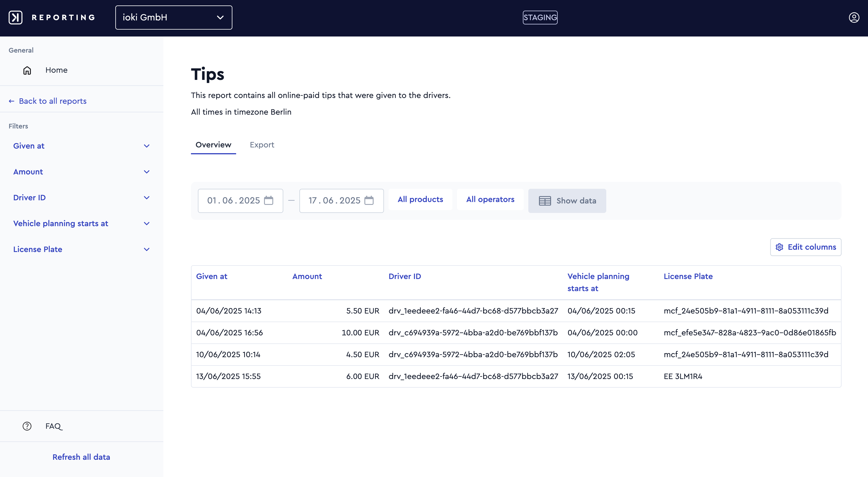Viewport: 868px width, 477px height.
Task: Sort by the Driver ID column header
Action: (x=405, y=276)
